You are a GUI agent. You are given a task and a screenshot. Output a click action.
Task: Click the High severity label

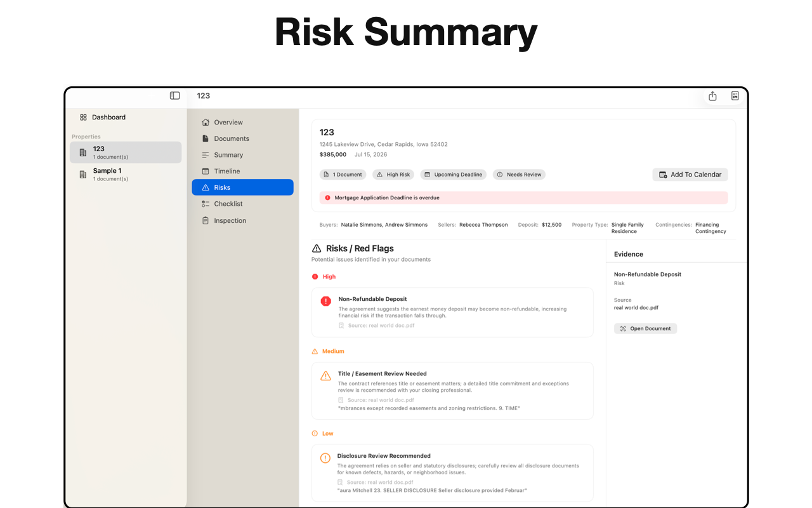pyautogui.click(x=329, y=277)
